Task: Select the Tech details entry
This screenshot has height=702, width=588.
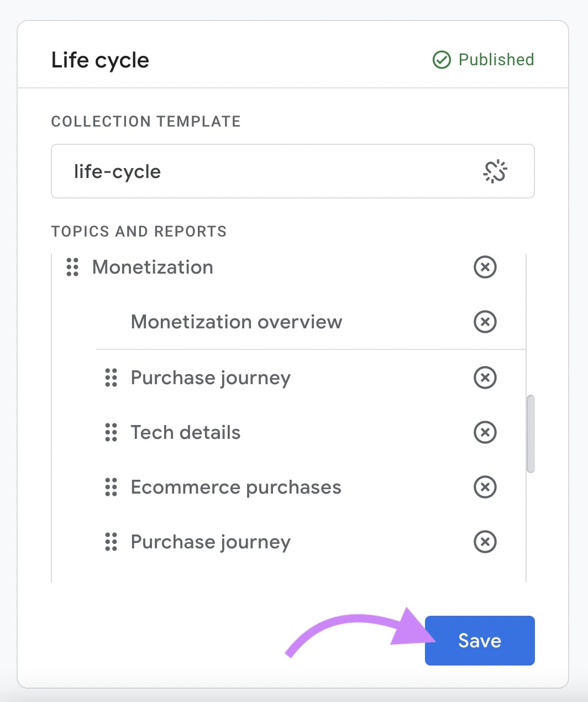Action: point(185,432)
